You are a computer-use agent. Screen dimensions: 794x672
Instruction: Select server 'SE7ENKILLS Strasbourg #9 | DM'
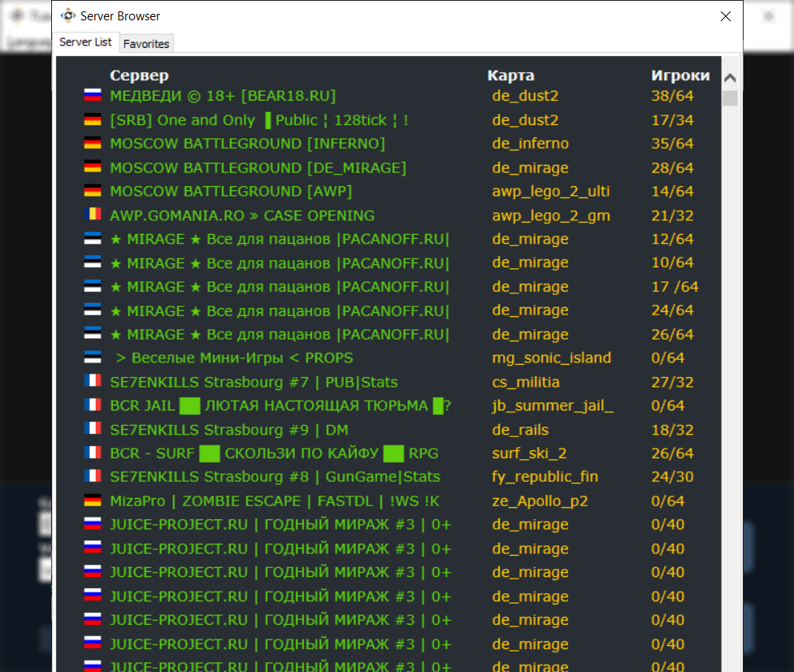click(229, 430)
